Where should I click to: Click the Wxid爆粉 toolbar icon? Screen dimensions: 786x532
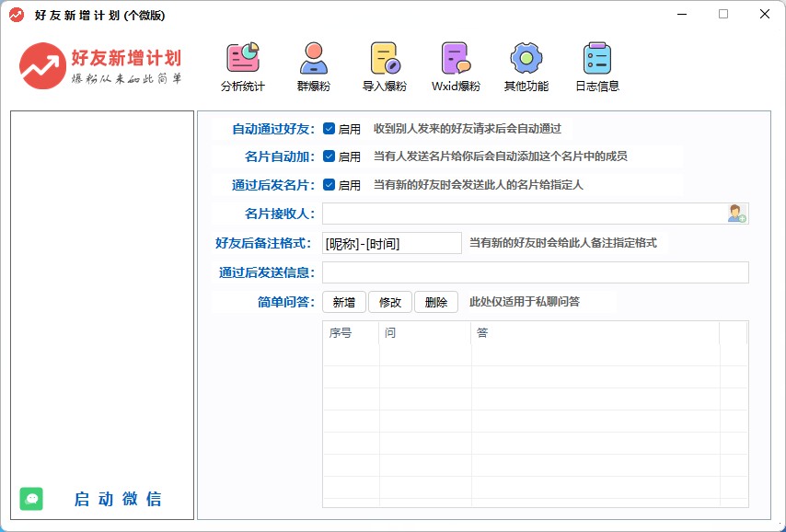pyautogui.click(x=456, y=59)
